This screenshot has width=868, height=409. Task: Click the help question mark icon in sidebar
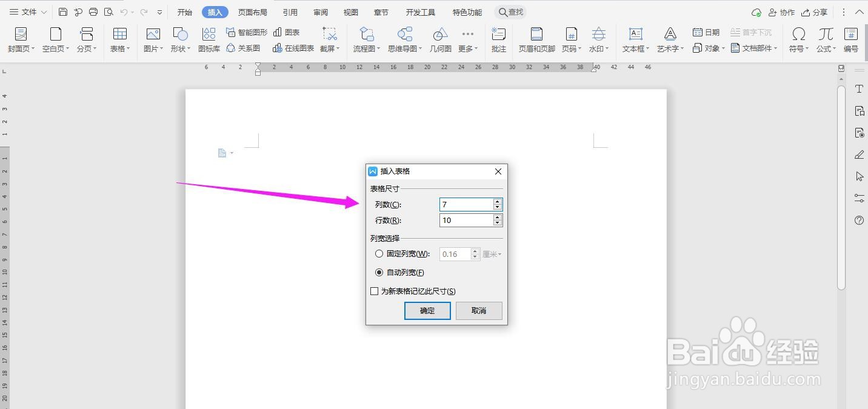859,221
